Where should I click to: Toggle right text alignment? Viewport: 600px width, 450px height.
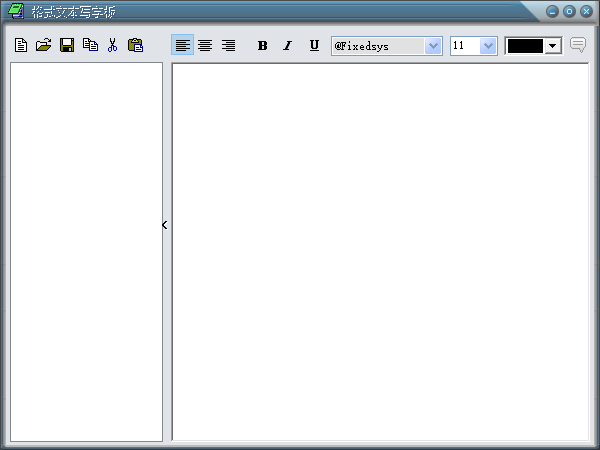click(x=228, y=45)
